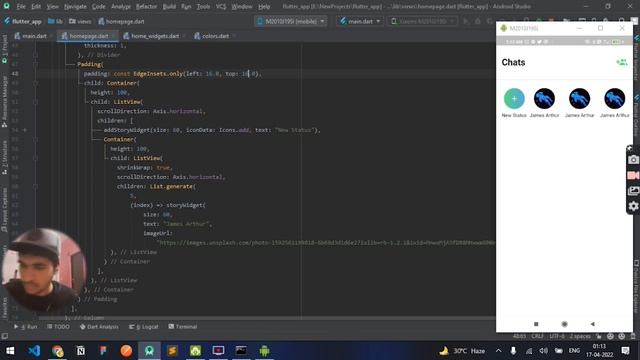Open the File menu
640x360 pixels.
tap(21, 7)
